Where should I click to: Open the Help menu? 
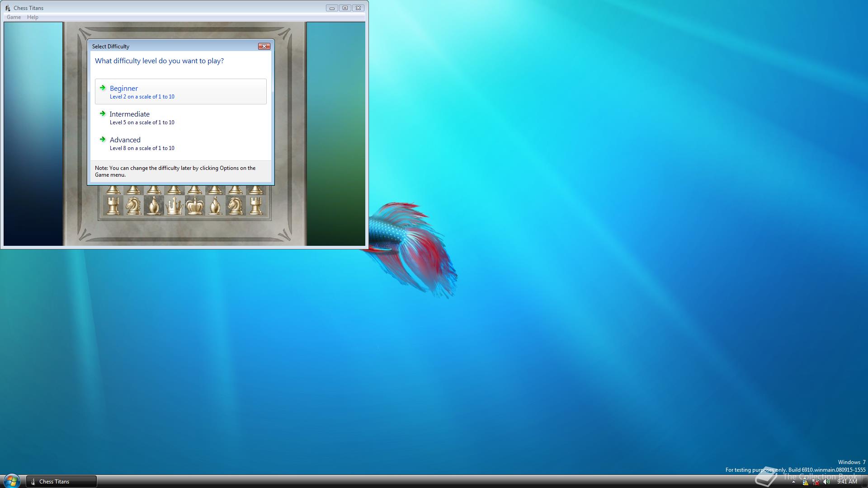[x=33, y=17]
